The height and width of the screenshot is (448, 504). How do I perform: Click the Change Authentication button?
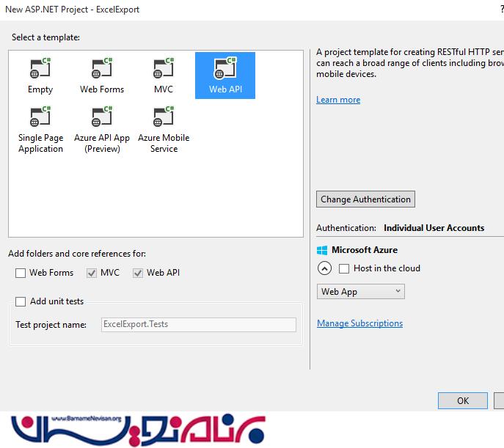pyautogui.click(x=365, y=199)
